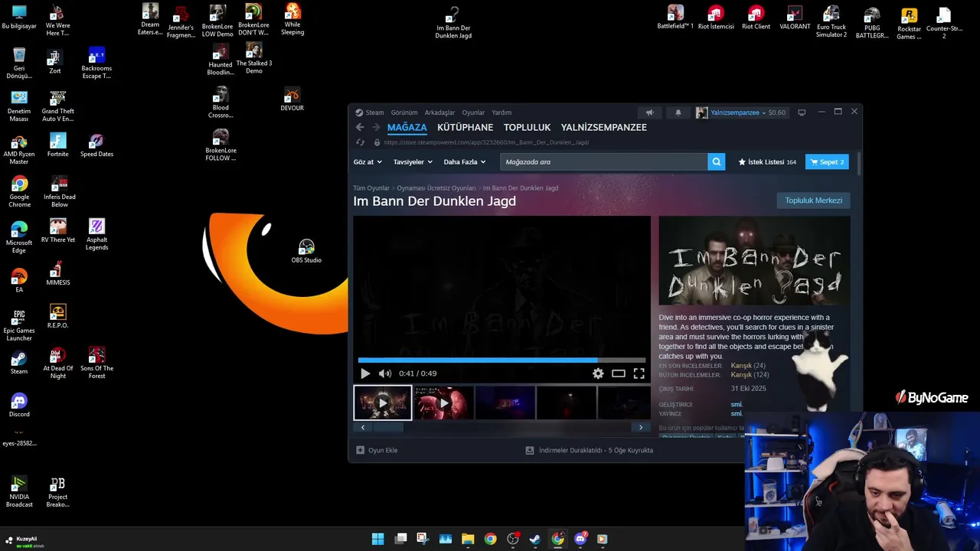This screenshot has width=980, height=551.
Task: Switch to the MAĞAZA tab
Action: (x=407, y=127)
